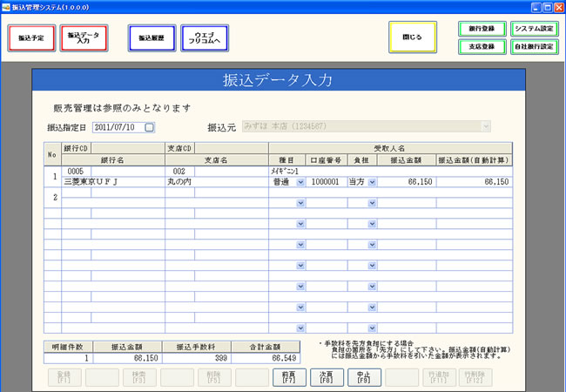Click the 前頁 [F7] button
The image size is (566, 392).
286,376
